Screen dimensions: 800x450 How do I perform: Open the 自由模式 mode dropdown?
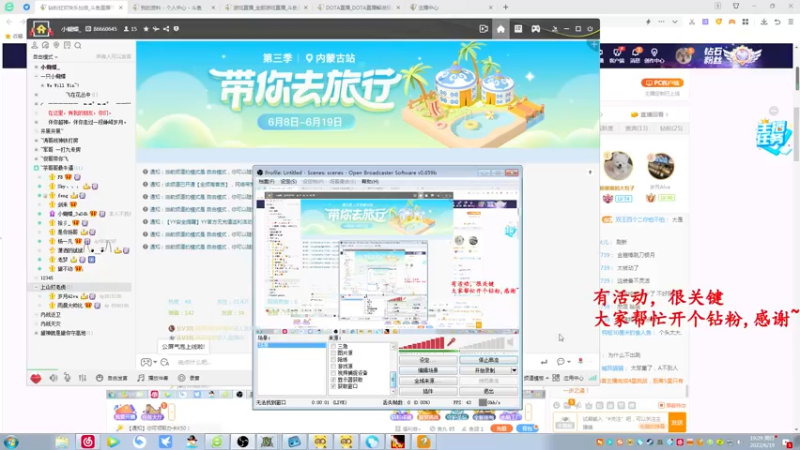click(45, 57)
